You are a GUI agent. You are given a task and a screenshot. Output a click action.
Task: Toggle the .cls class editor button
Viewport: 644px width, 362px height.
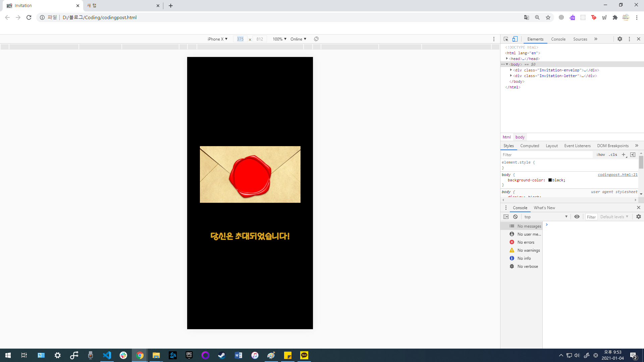613,155
